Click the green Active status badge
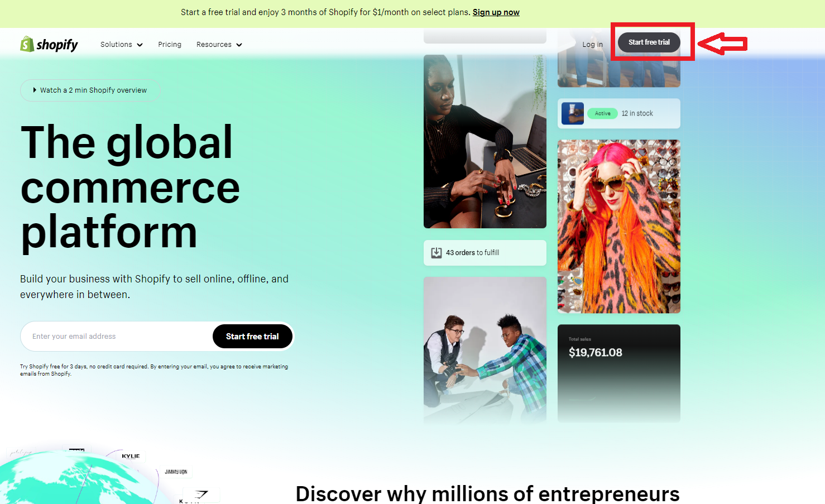825x504 pixels. click(x=602, y=113)
